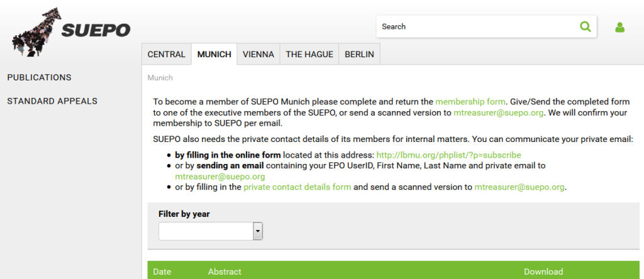The height and width of the screenshot is (279, 644).
Task: Open STANDARD APPEALS in the sidebar
Action: pyautogui.click(x=52, y=101)
